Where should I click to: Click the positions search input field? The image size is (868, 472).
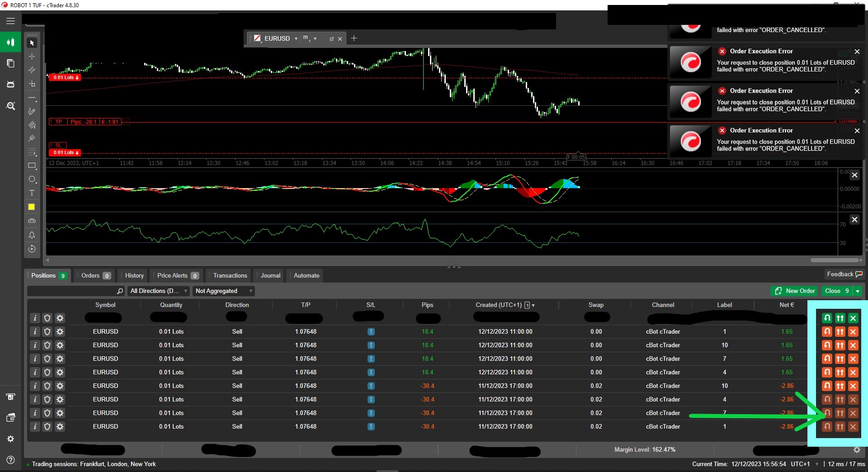(75, 291)
